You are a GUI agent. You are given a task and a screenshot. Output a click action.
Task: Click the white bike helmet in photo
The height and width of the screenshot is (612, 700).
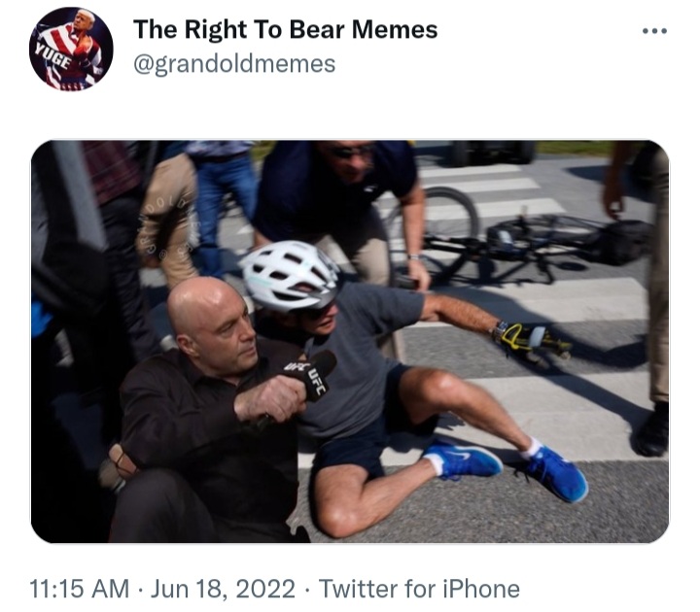[290, 276]
